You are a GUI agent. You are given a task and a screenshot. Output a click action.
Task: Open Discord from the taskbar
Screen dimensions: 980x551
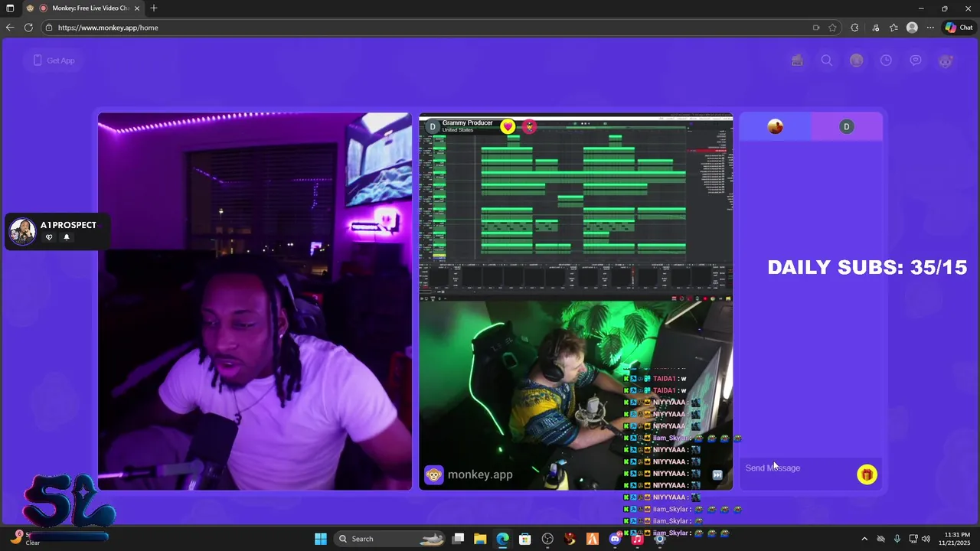[x=615, y=539]
